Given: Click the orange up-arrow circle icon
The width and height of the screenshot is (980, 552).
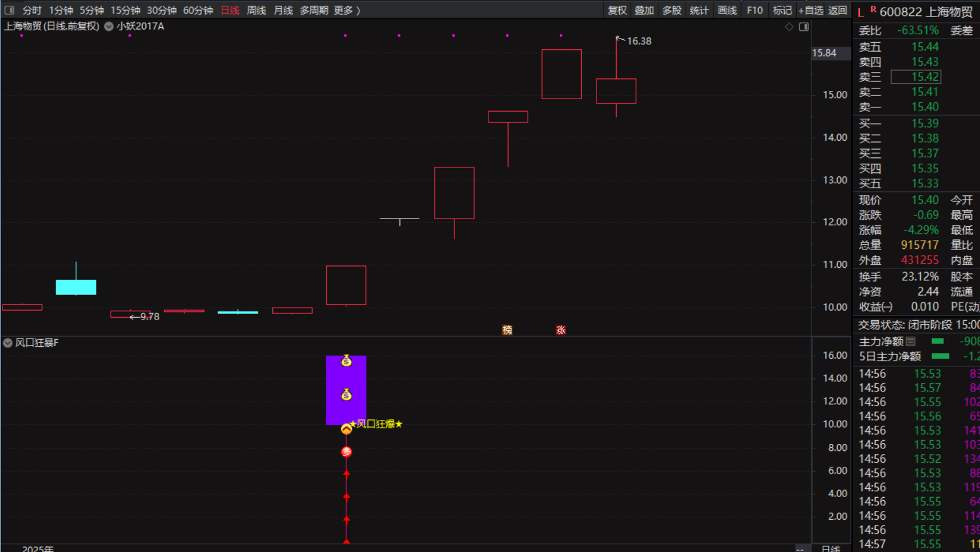Looking at the screenshot, I should (346, 429).
